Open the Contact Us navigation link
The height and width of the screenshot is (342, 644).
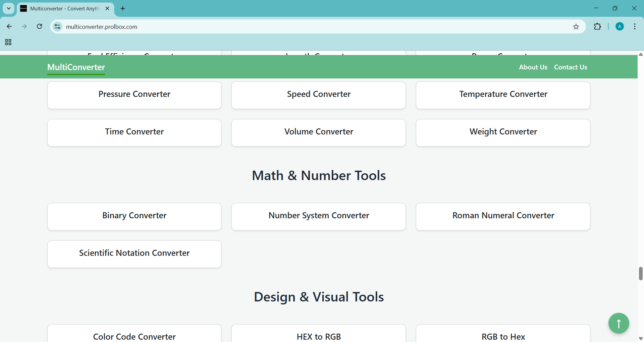coord(570,67)
